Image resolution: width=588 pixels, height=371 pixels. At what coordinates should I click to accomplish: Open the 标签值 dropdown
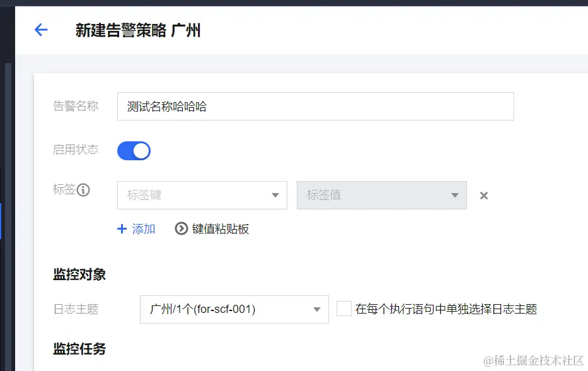381,196
